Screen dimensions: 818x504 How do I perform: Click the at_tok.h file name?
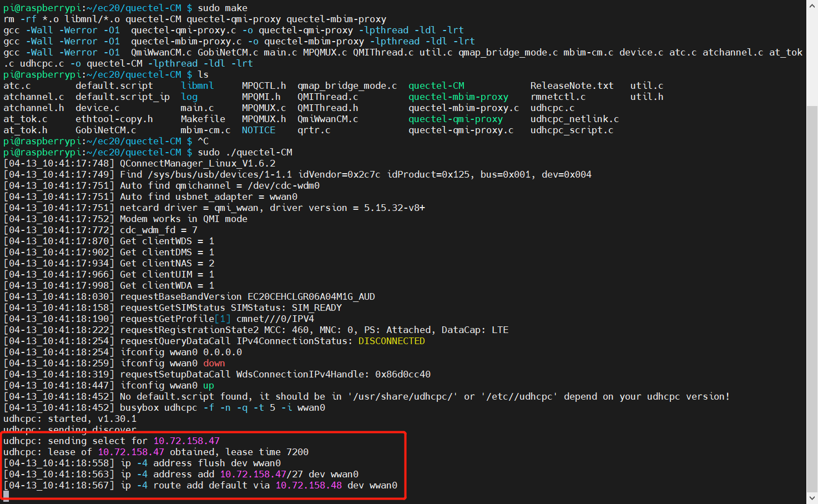[x=26, y=130]
